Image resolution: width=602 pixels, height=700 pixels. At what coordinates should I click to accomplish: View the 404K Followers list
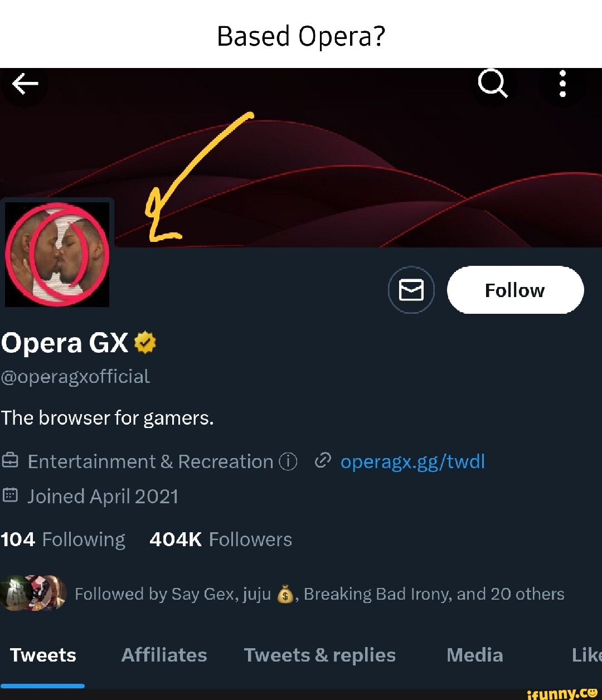click(x=221, y=539)
